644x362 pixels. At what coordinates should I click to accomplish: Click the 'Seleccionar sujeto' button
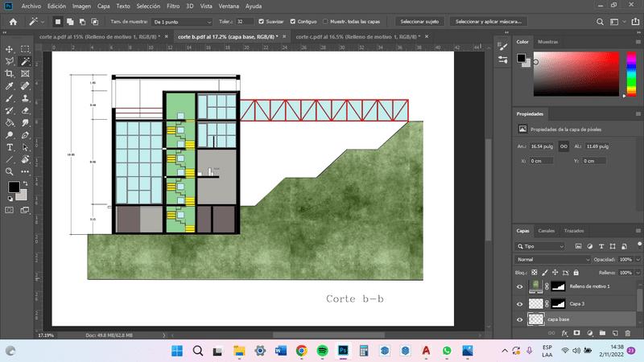click(x=422, y=22)
